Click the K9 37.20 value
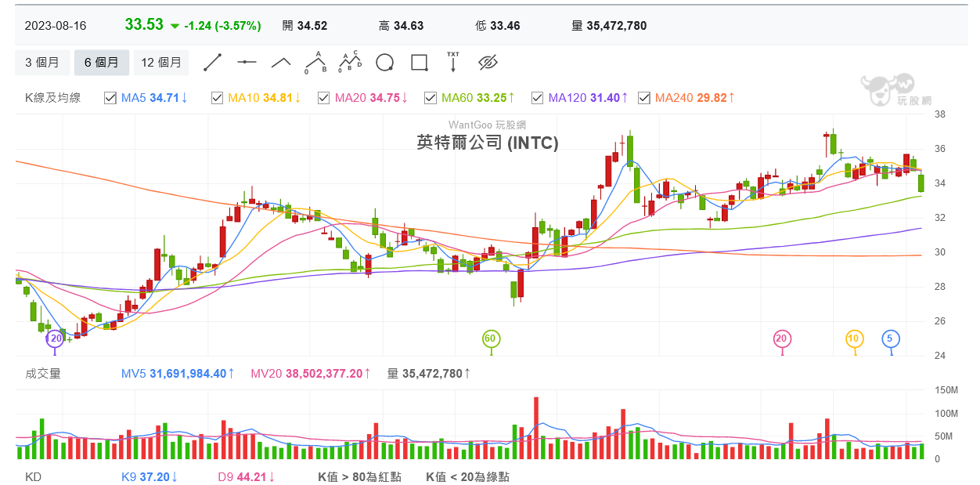The height and width of the screenshot is (485, 980). (x=150, y=476)
